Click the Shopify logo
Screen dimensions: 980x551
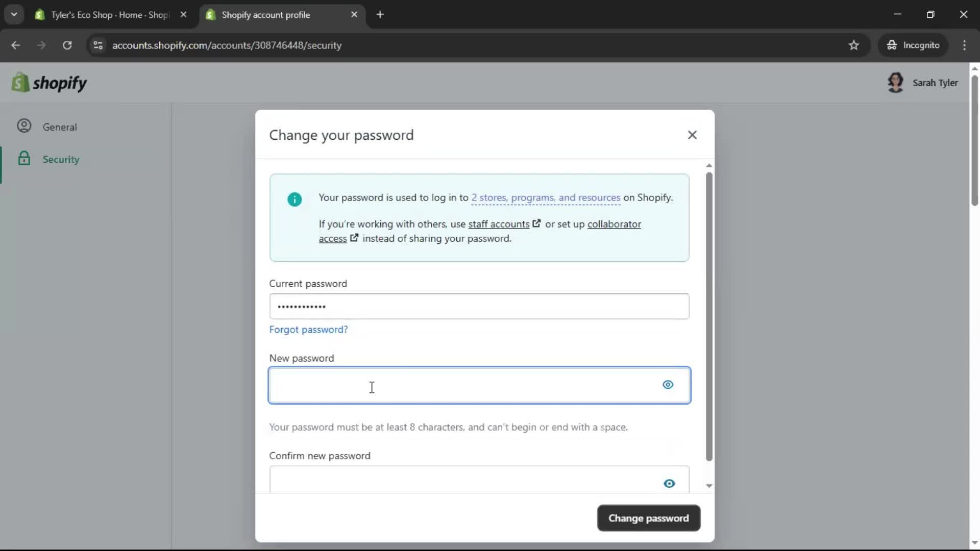pos(49,82)
